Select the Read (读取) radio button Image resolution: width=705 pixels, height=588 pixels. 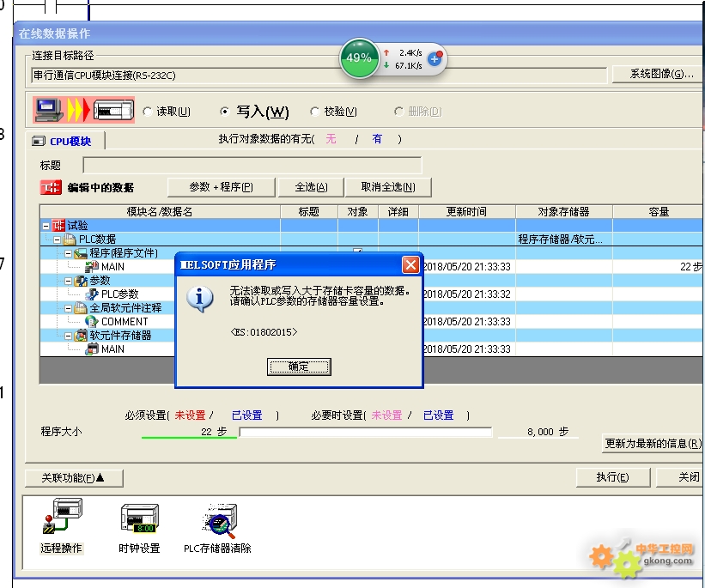[x=148, y=112]
